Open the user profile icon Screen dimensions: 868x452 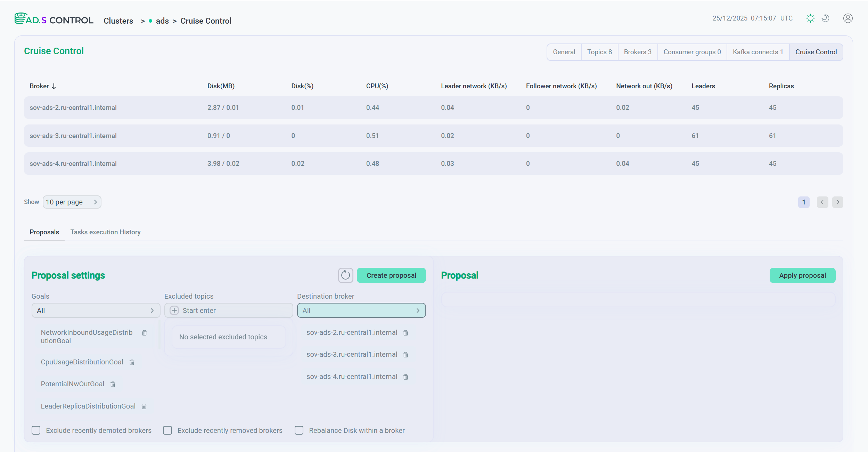[x=848, y=18]
